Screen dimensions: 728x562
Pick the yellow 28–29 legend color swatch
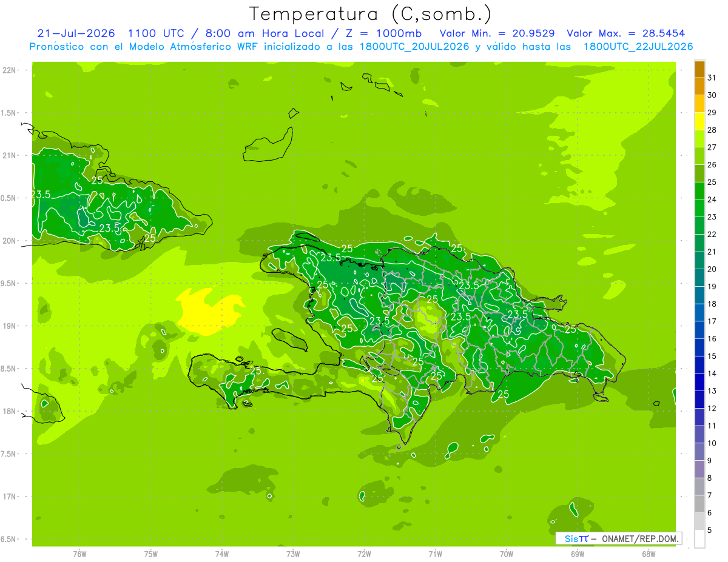point(699,121)
